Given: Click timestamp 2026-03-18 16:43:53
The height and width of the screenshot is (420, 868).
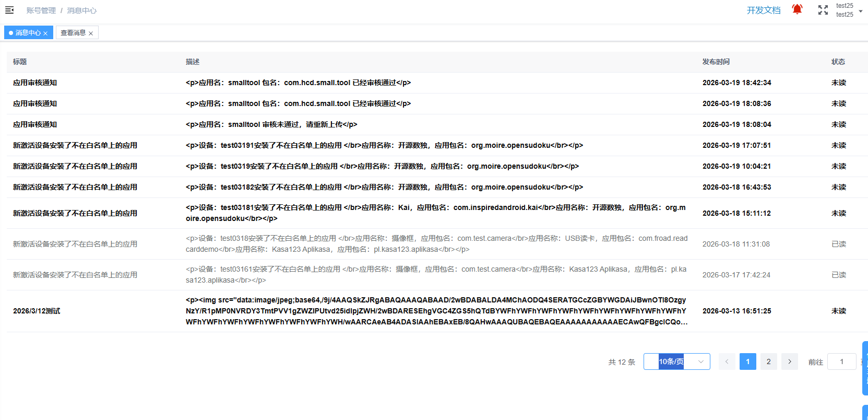Looking at the screenshot, I should 736,187.
